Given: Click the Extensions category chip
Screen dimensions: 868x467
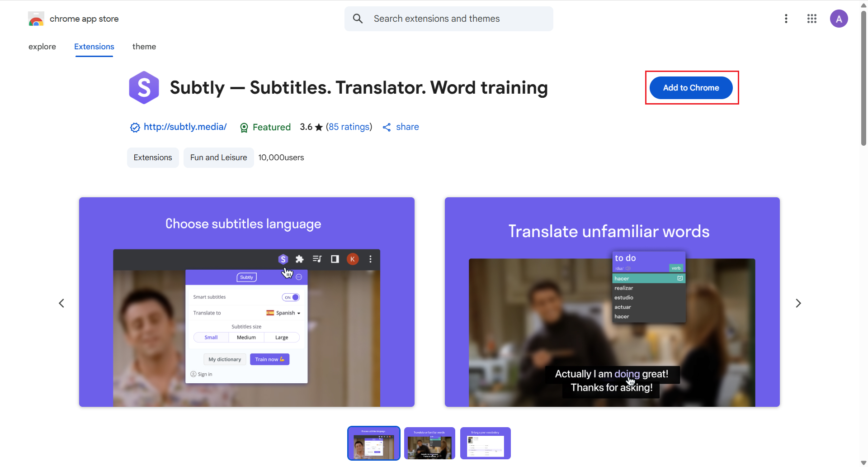Looking at the screenshot, I should [153, 157].
